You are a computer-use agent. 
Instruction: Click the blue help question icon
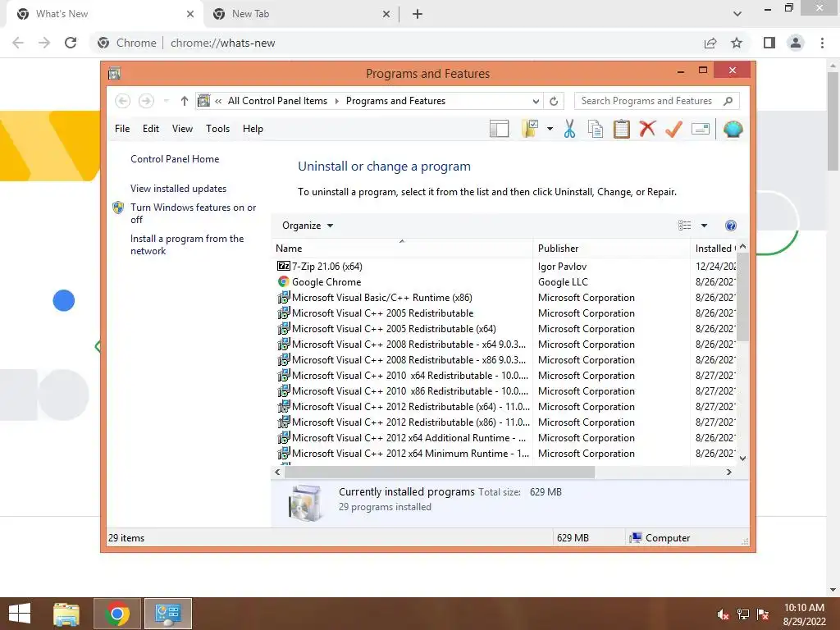tap(731, 226)
